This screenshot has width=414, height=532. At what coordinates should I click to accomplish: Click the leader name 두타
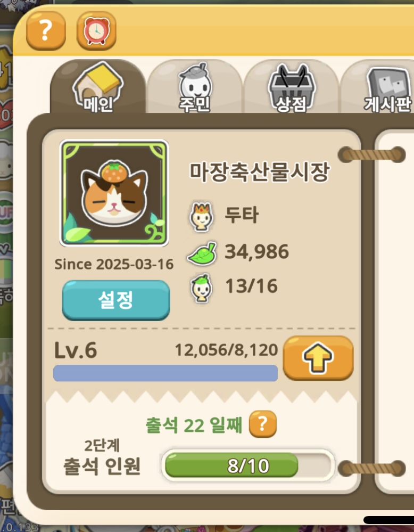[x=242, y=215]
